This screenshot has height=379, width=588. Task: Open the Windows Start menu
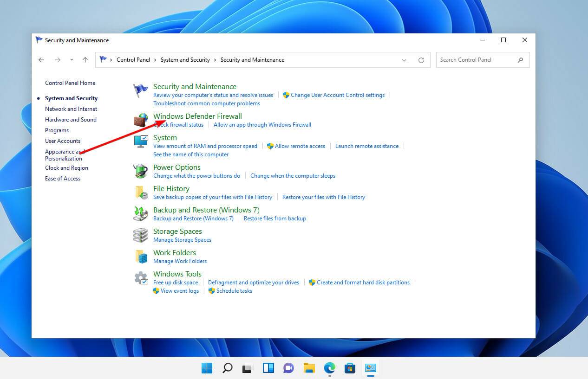207,368
